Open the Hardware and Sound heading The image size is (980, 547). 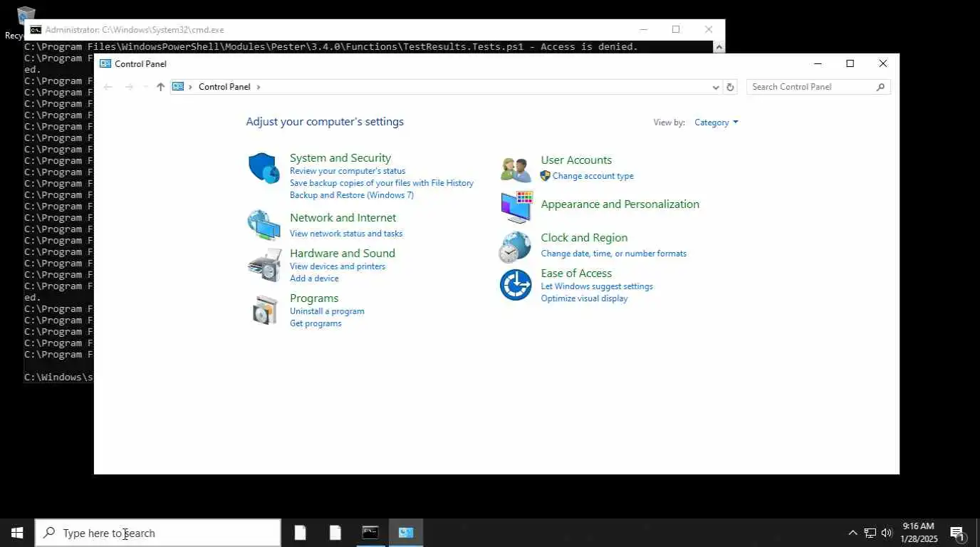point(343,254)
